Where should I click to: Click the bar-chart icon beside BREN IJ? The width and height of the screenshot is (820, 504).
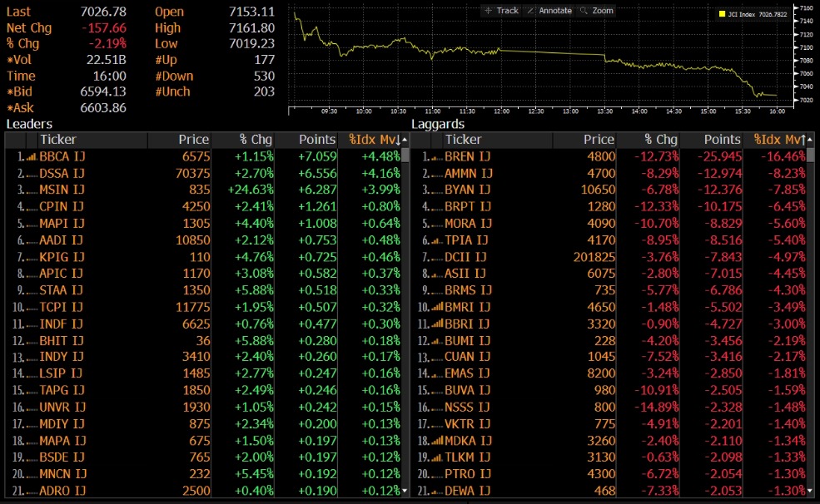click(437, 156)
